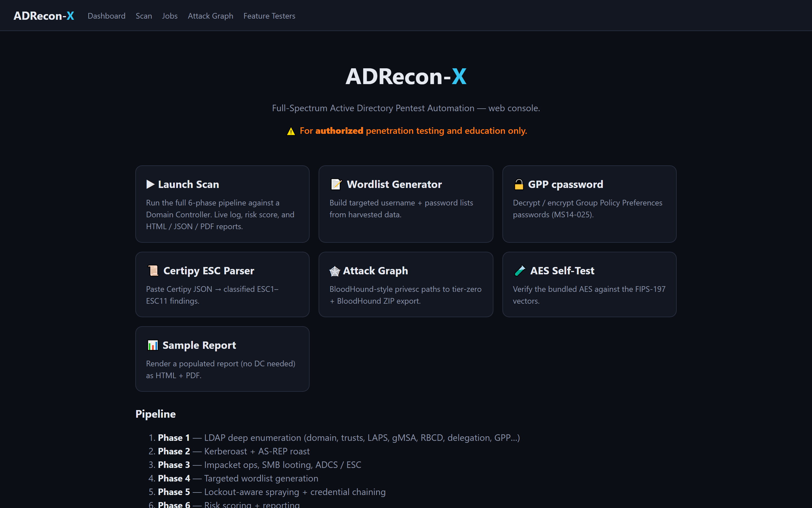Click the spider web icon on Attack Graph
This screenshot has width=812, height=508.
pyautogui.click(x=335, y=271)
